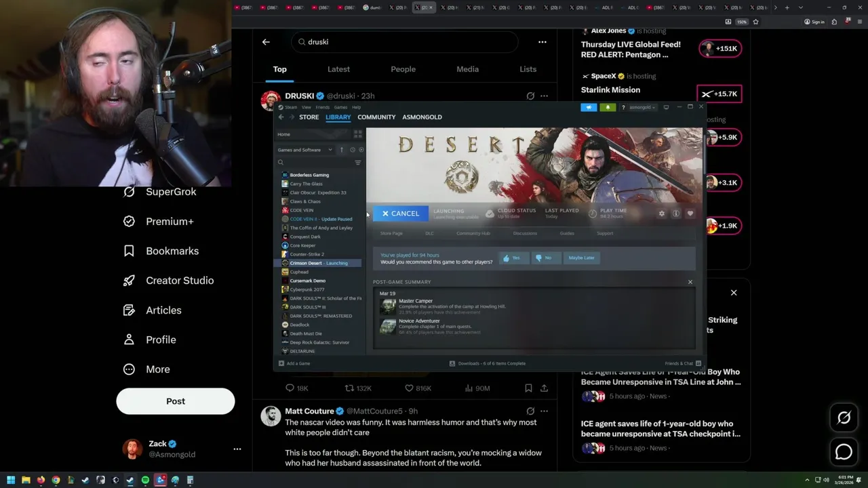This screenshot has width=868, height=488.
Task: Open Windows Start menu on taskbar
Action: (x=11, y=481)
